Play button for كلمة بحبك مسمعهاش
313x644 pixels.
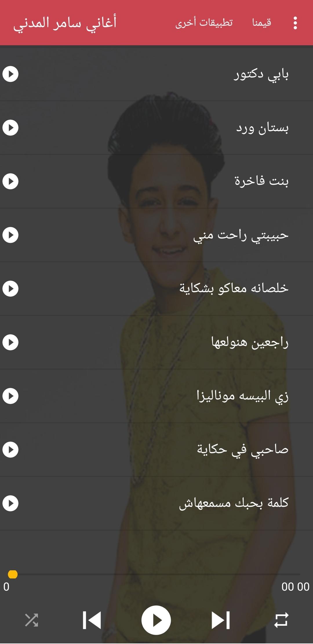click(10, 503)
